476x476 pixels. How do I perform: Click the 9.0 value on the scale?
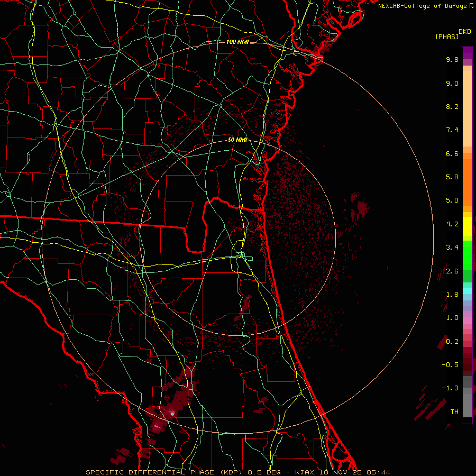[452, 83]
